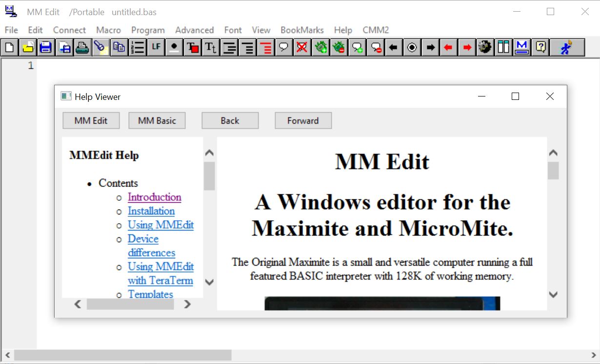Create a new file with the blank page icon
This screenshot has width=600, height=364.
(x=10, y=47)
